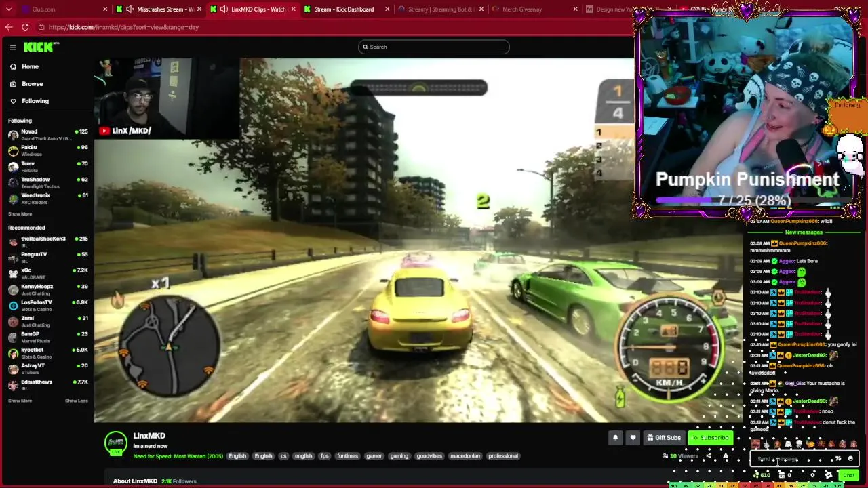Open BamGP recommended channel avatar
This screenshot has height=488, width=868.
click(x=13, y=337)
